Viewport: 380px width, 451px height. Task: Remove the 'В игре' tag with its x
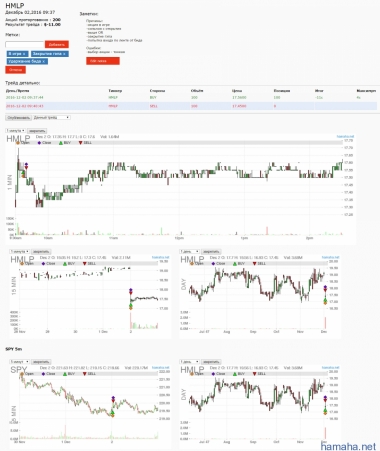[x=24, y=54]
